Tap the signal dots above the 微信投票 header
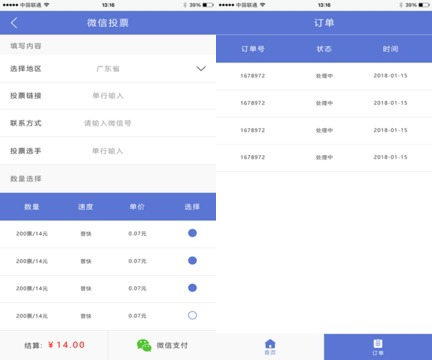This screenshot has height=360, width=432. point(10,5)
